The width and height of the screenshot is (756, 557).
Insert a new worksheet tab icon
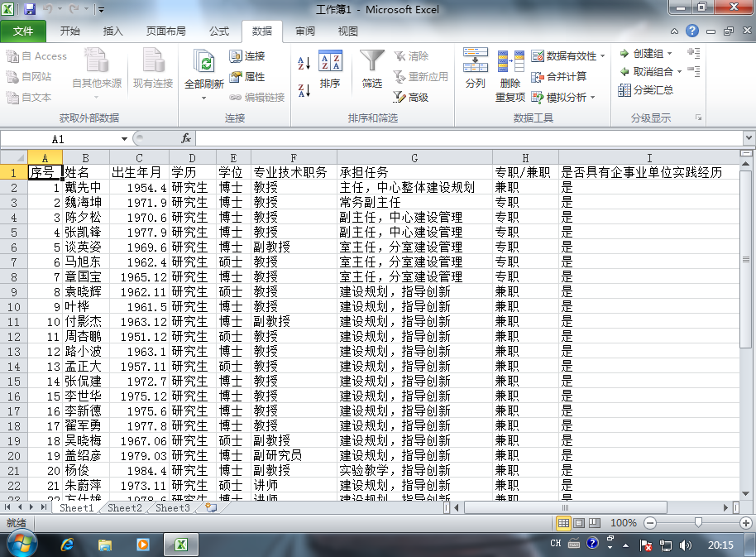[x=211, y=507]
